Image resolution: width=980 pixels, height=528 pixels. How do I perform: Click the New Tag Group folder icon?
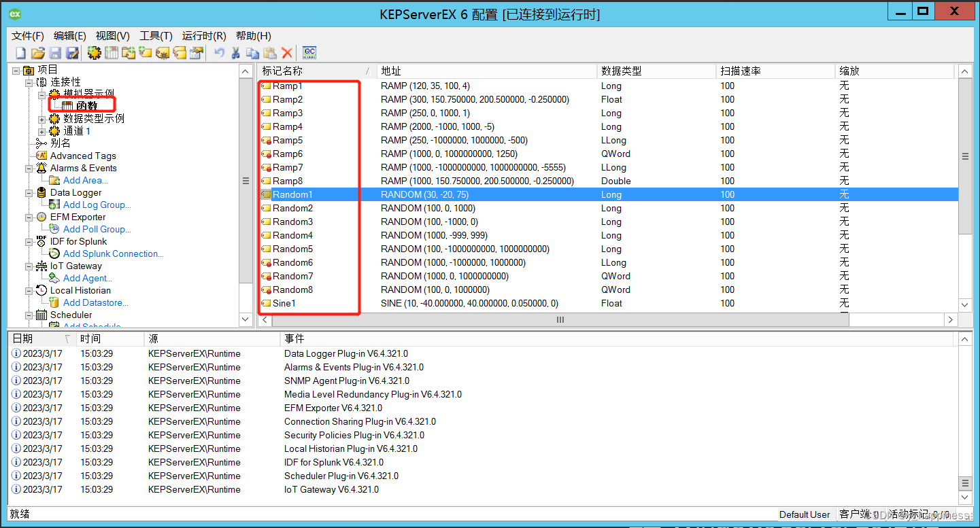pos(128,53)
